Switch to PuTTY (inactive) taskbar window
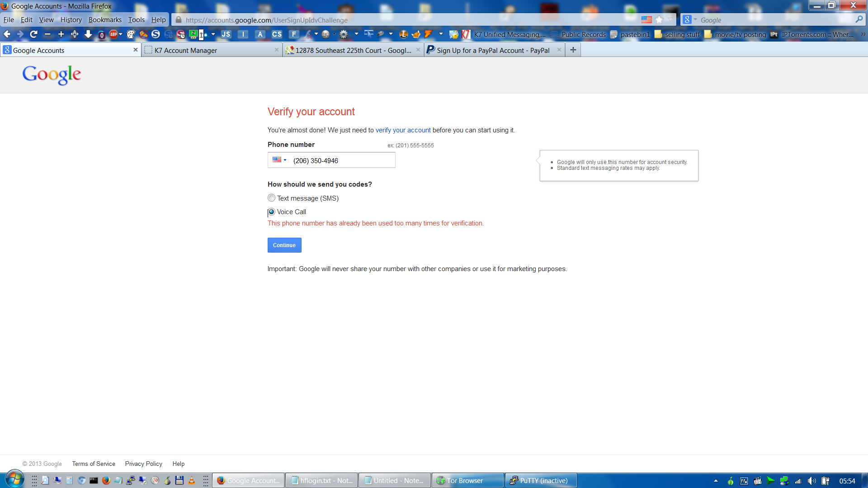The height and width of the screenshot is (488, 868). (541, 480)
